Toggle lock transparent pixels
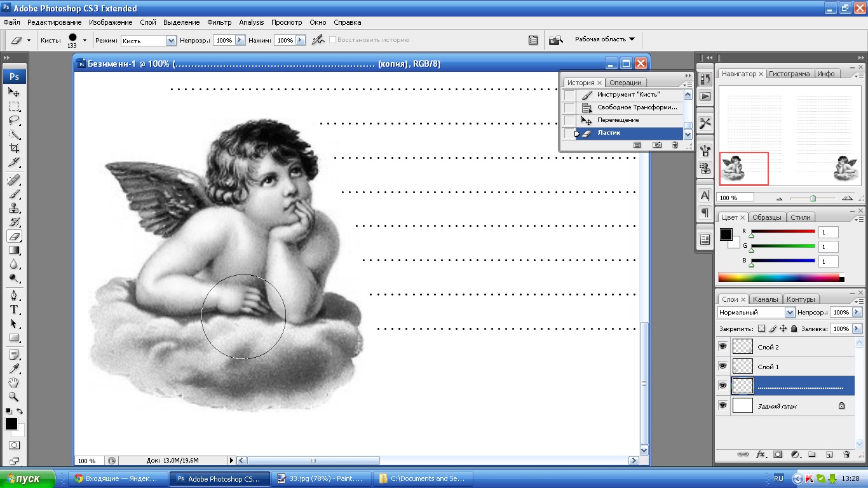 (761, 329)
